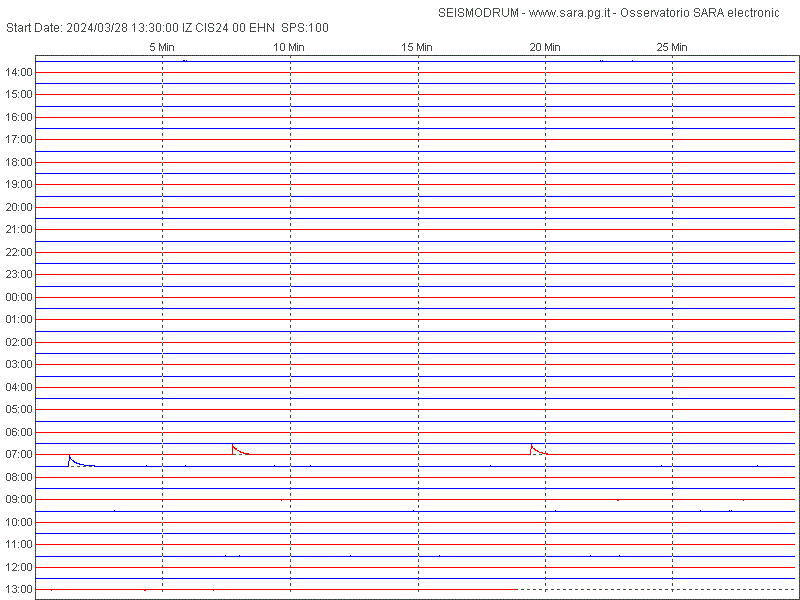Select the 12:00 hour label
This screenshot has width=800, height=600.
[19, 567]
